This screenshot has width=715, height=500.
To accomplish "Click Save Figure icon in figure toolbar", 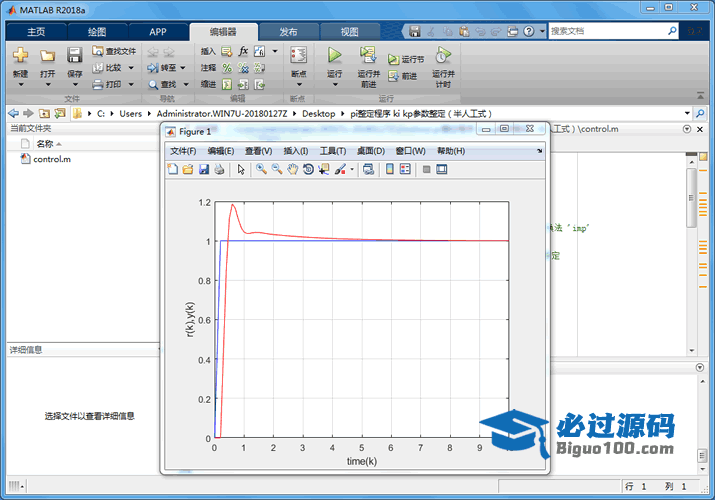I will pyautogui.click(x=203, y=170).
